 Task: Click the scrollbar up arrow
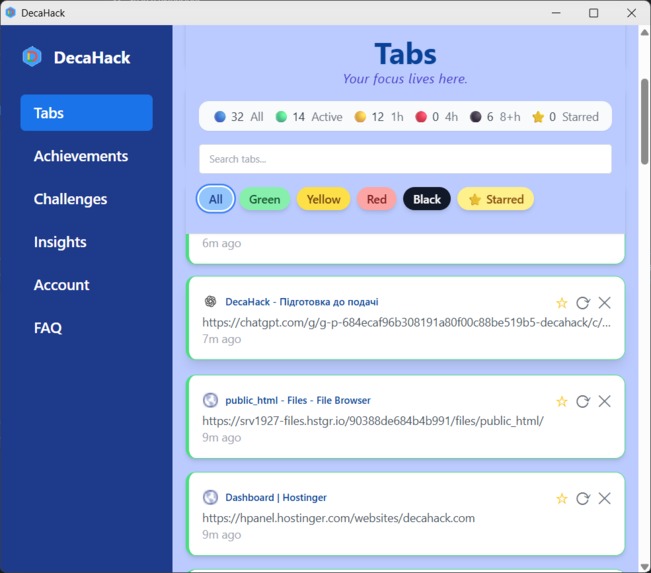pyautogui.click(x=644, y=32)
